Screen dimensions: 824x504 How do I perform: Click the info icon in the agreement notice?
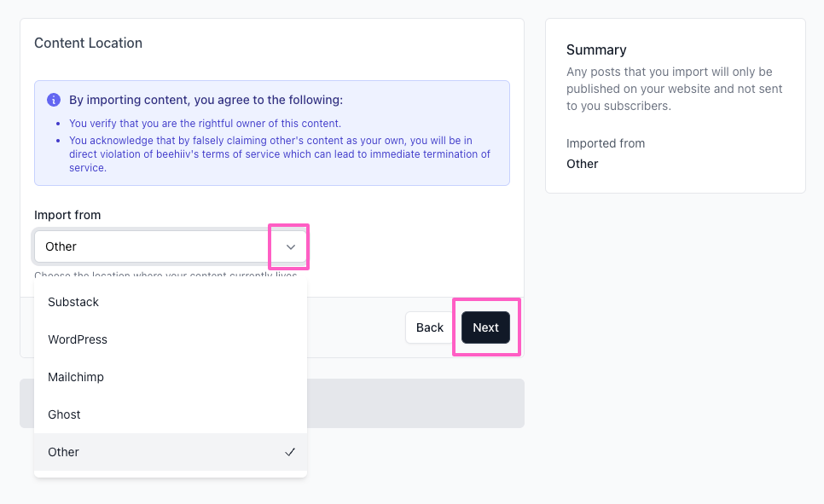pos(54,100)
